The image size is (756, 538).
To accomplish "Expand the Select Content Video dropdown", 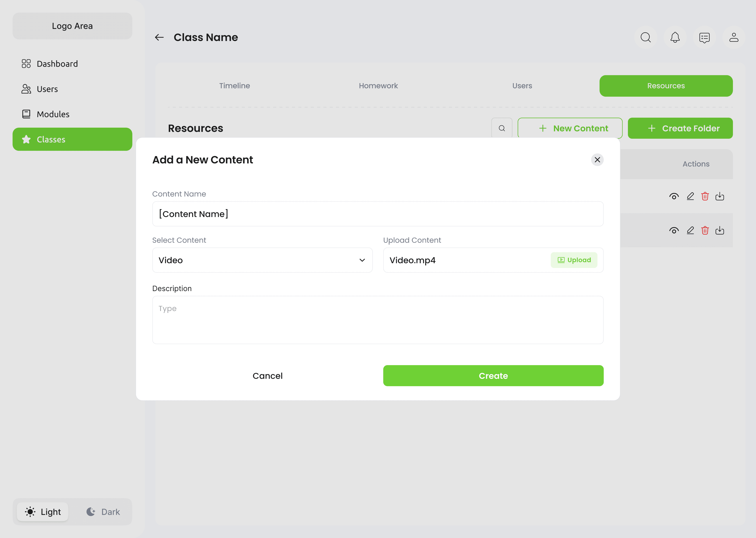I will (262, 260).
